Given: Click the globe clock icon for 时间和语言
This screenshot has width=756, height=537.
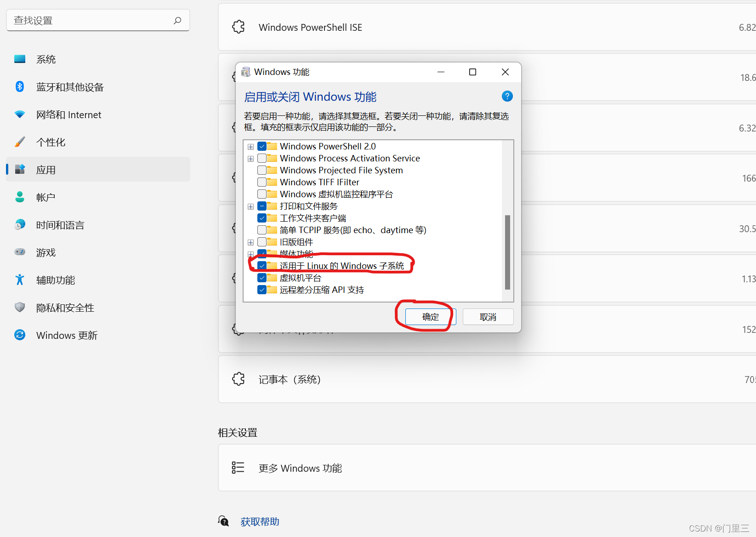Looking at the screenshot, I should tap(20, 224).
